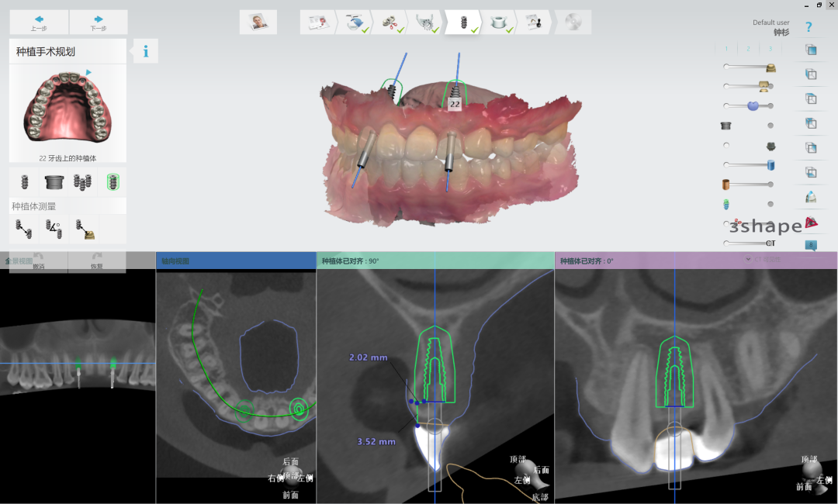The width and height of the screenshot is (838, 504).
Task: Go to the surgical guide design step
Action: tap(498, 22)
